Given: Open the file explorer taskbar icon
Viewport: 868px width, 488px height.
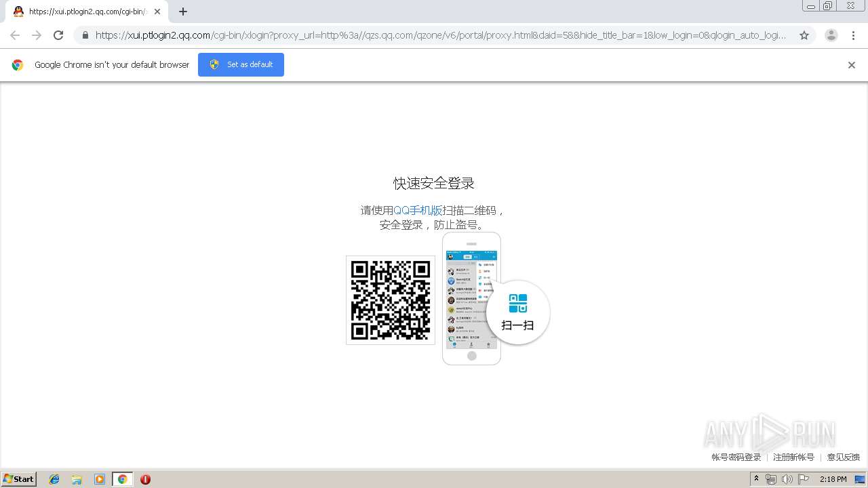Looking at the screenshot, I should coord(77,479).
